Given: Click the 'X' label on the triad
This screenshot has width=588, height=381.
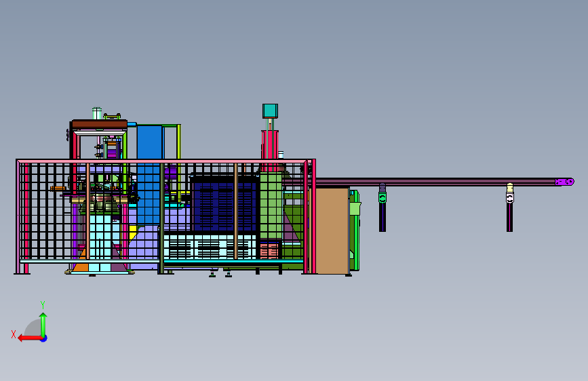Looking at the screenshot, I should coord(14,334).
